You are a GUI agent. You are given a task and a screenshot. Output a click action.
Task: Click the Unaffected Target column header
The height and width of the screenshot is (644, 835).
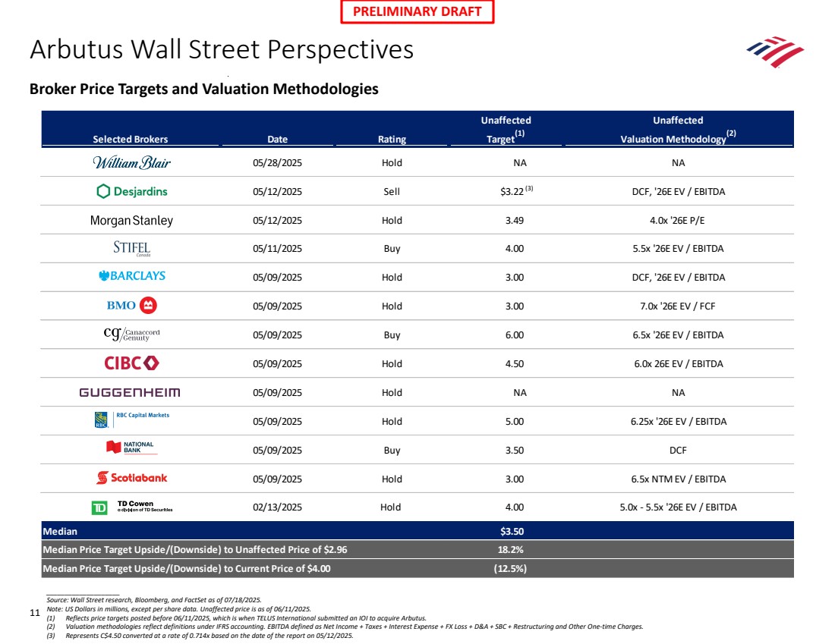(506, 130)
